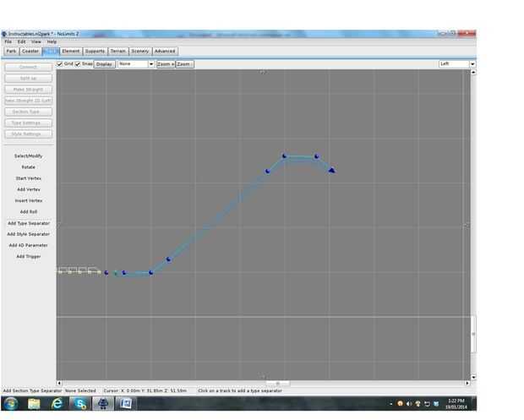Select the Rotate tool
This screenshot has height=420, width=524.
click(29, 167)
